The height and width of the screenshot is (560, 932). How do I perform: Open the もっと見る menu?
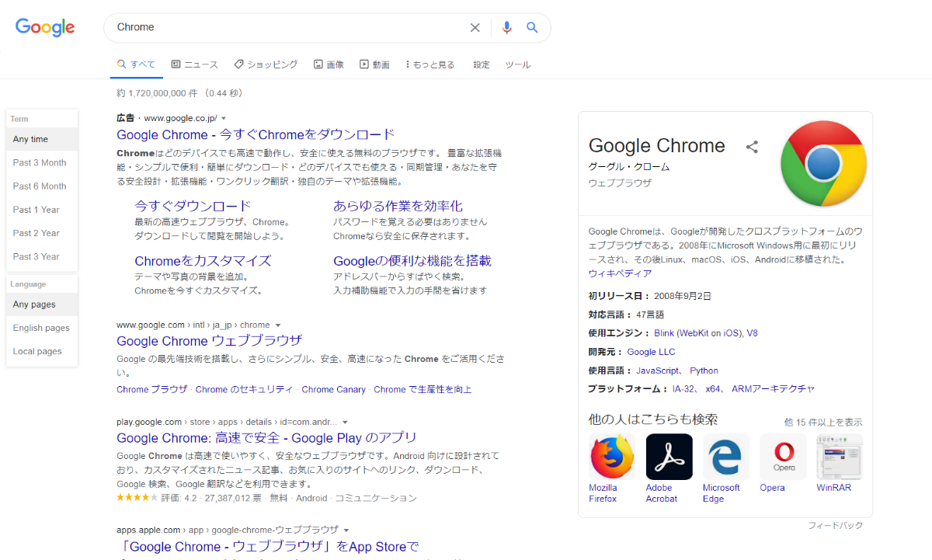(430, 64)
